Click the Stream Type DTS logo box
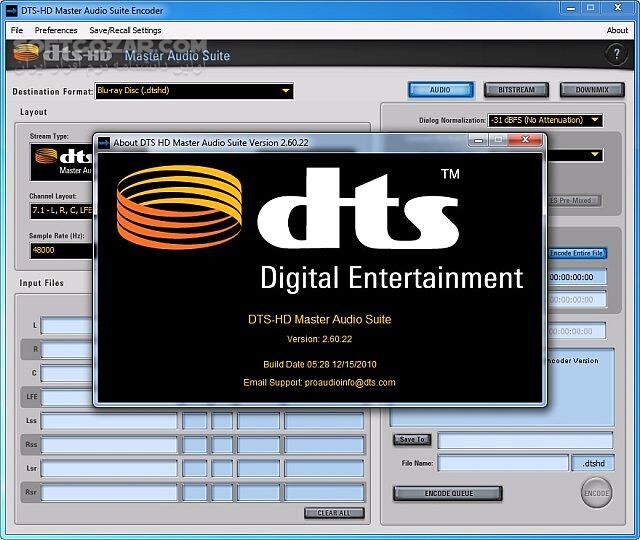 [62, 162]
